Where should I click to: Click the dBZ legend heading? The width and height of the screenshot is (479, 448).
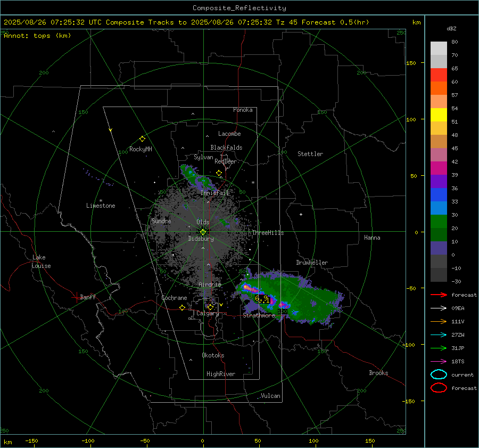tap(451, 29)
